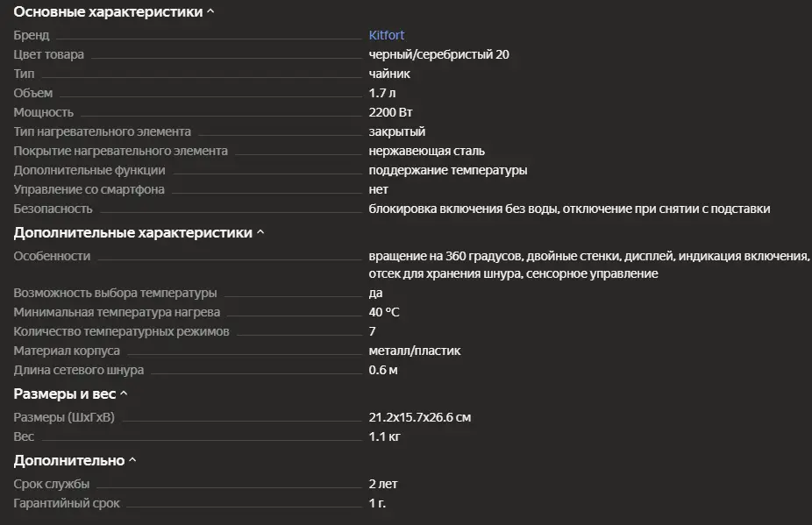Select the 0.6 м cord length value
The height and width of the screenshot is (525, 812).
point(383,370)
